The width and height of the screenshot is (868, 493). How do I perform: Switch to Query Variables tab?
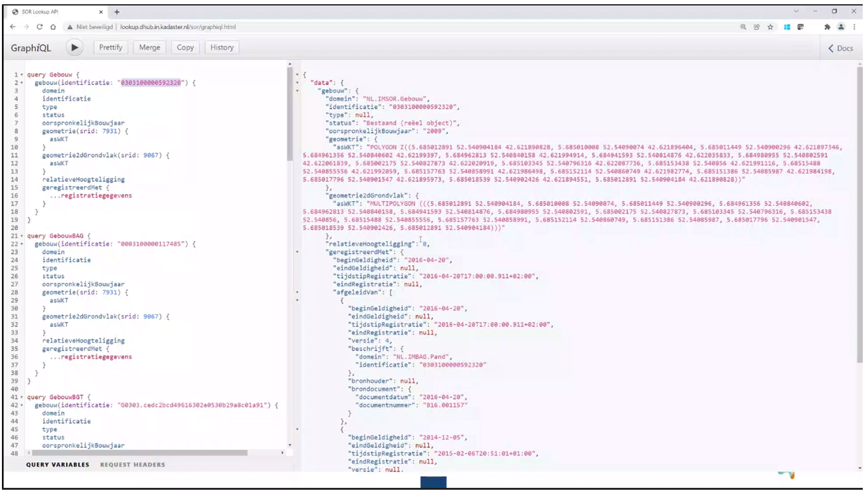(x=57, y=465)
